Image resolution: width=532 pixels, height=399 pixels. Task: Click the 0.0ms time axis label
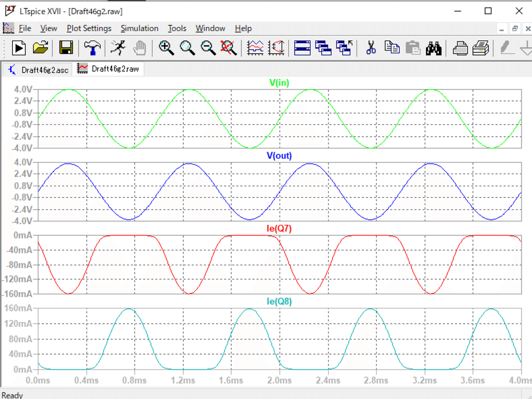click(x=38, y=380)
